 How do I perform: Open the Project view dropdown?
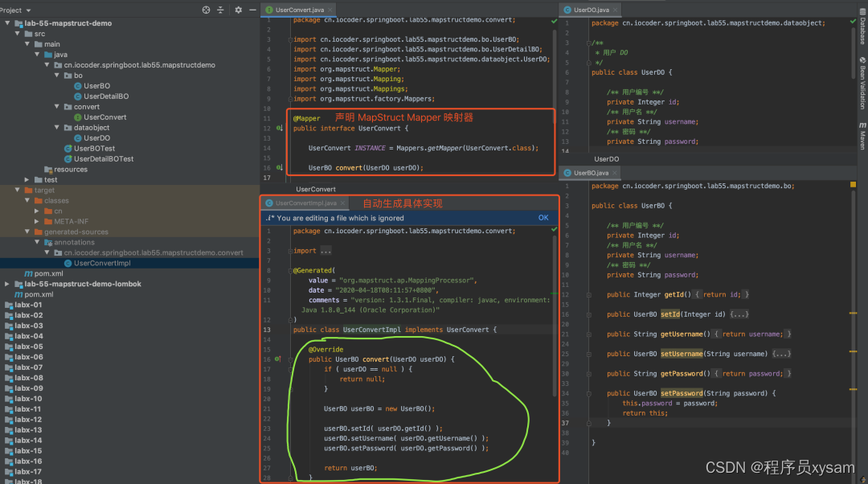[15, 10]
